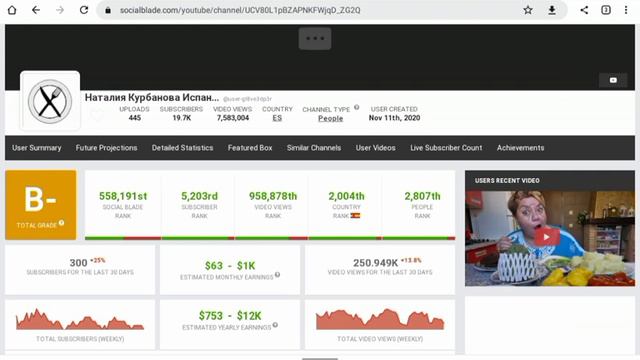Click the 300 subscribers last 30 days value

tap(78, 263)
